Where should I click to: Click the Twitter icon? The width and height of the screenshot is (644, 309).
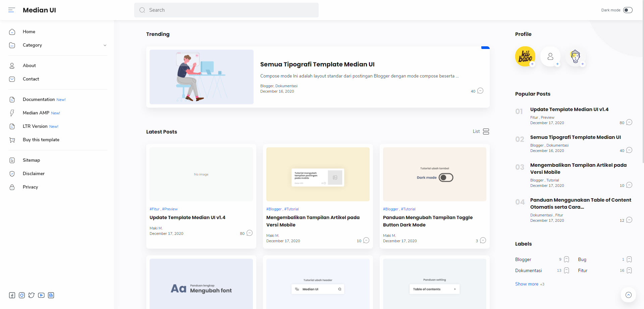[31, 295]
